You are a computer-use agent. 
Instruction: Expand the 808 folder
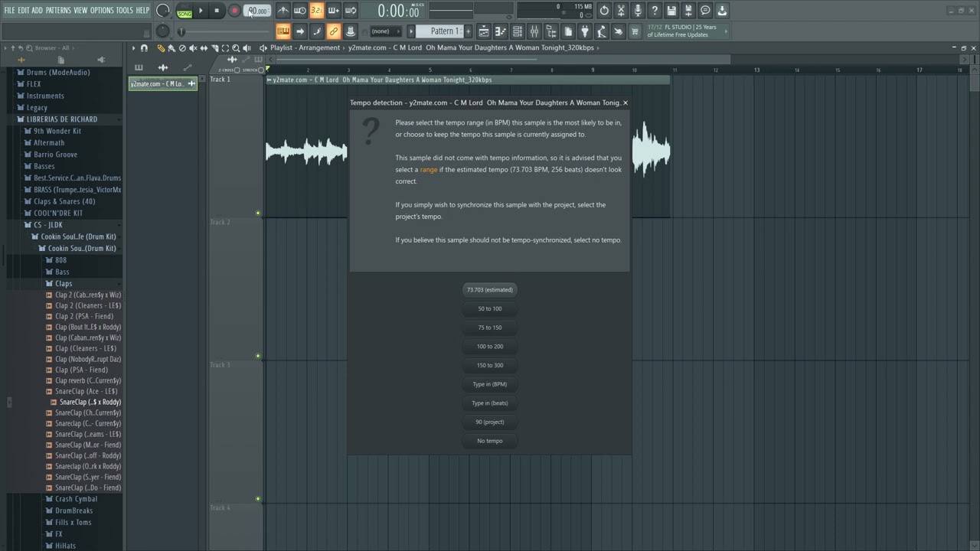click(60, 260)
